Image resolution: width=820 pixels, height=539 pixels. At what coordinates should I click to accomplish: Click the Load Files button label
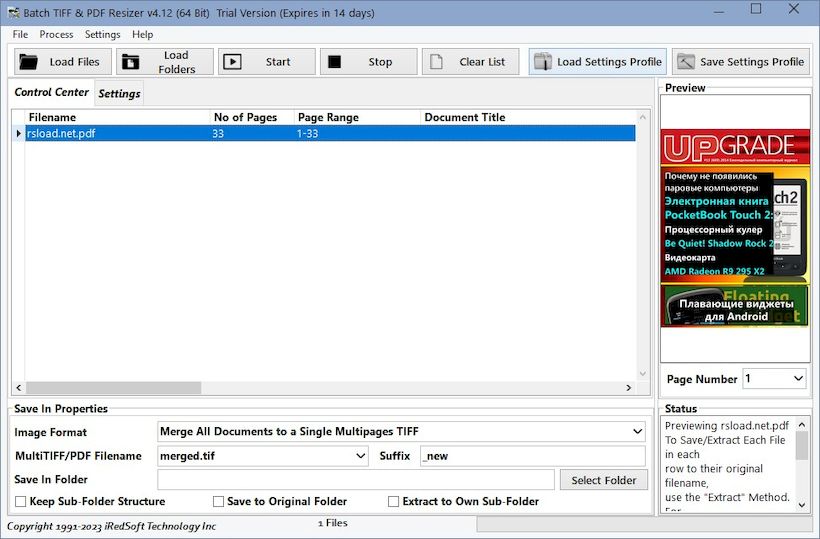pyautogui.click(x=74, y=62)
